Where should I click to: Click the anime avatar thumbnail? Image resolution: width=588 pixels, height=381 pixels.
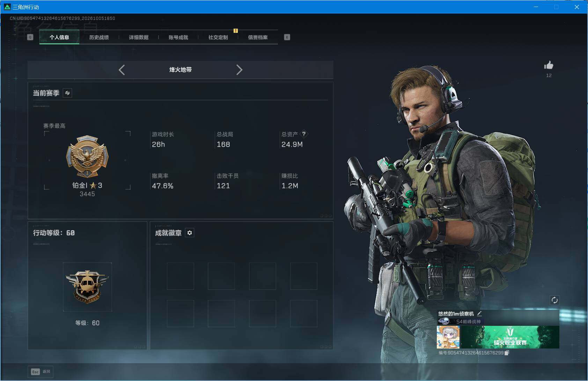point(448,337)
